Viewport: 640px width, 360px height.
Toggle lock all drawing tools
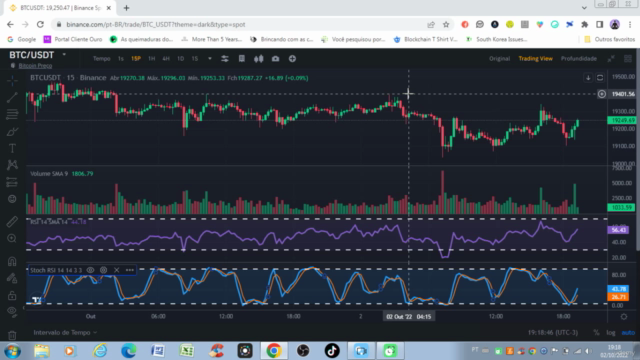tap(12, 295)
